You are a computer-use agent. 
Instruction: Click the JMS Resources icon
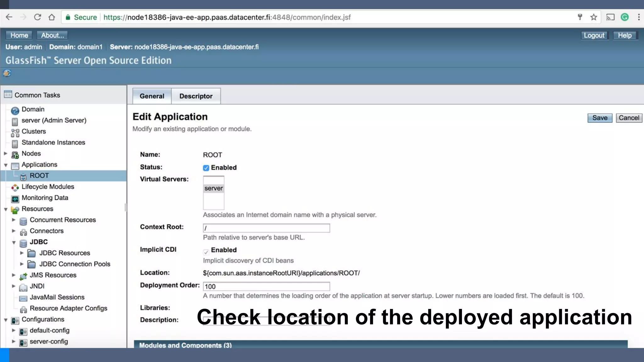[x=23, y=277]
